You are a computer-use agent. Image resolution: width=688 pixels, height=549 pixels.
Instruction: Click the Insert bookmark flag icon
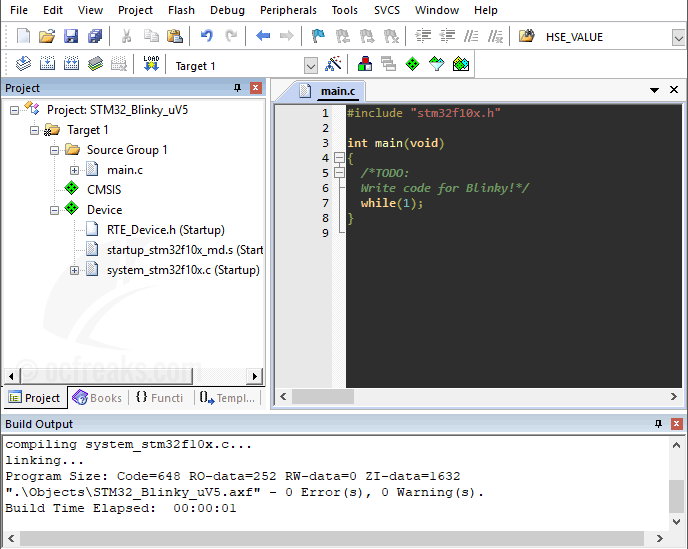click(x=318, y=37)
